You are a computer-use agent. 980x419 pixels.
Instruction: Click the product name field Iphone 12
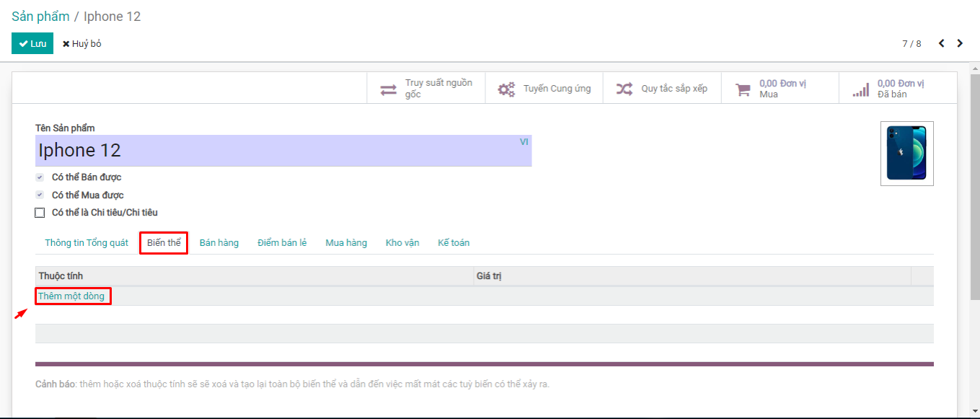[283, 151]
